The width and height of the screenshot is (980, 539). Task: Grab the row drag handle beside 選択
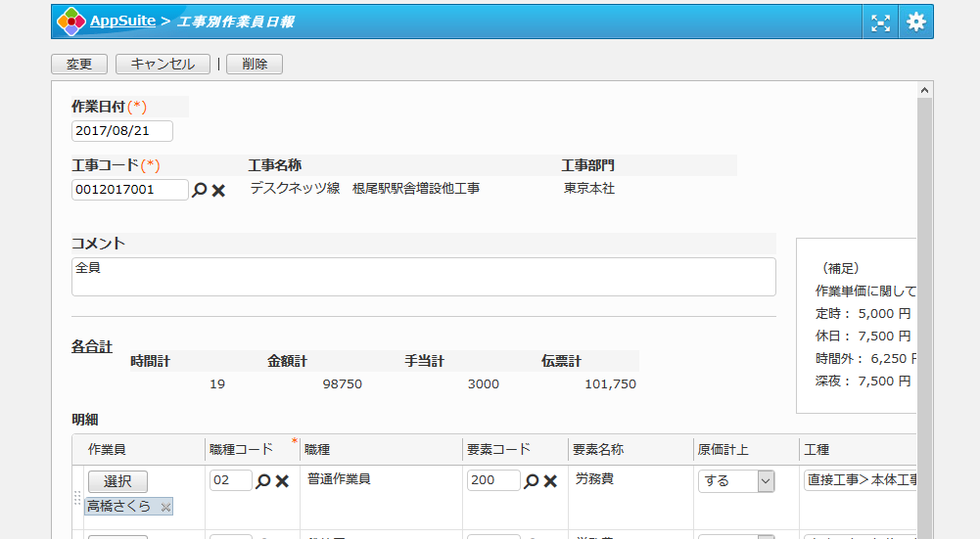point(78,497)
